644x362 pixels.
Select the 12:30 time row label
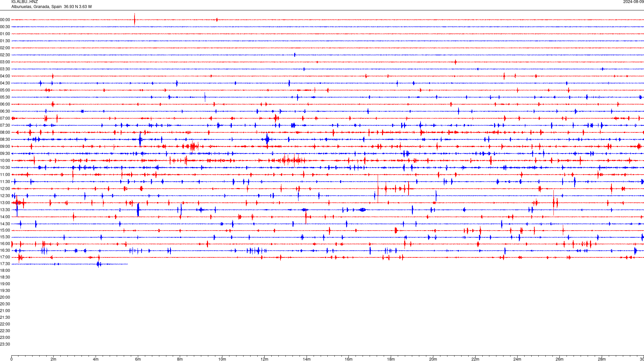5,196
